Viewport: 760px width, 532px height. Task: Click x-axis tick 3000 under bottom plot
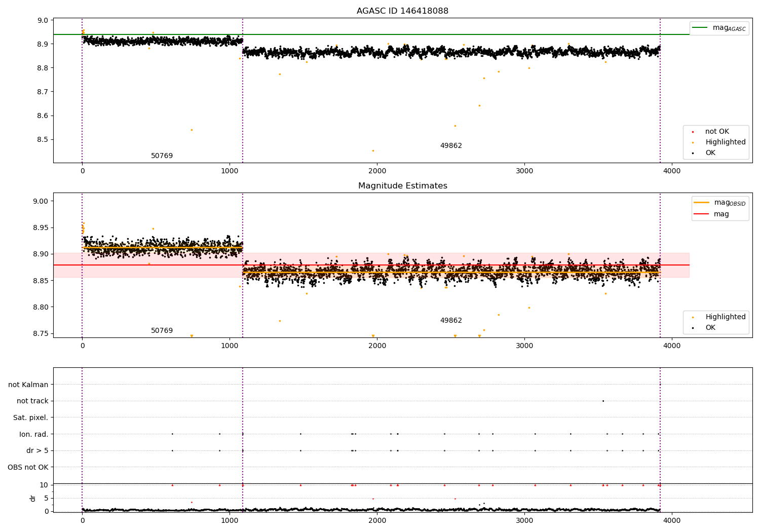[x=524, y=521]
